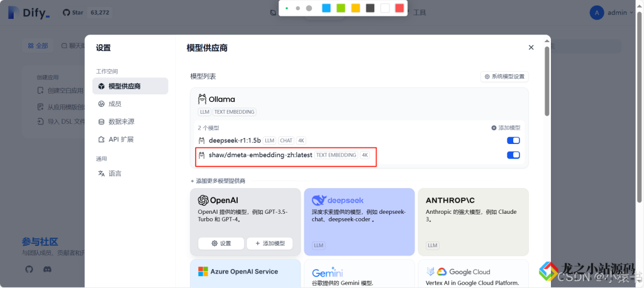Click the OpenAI logo icon
The width and height of the screenshot is (644, 288).
click(203, 200)
